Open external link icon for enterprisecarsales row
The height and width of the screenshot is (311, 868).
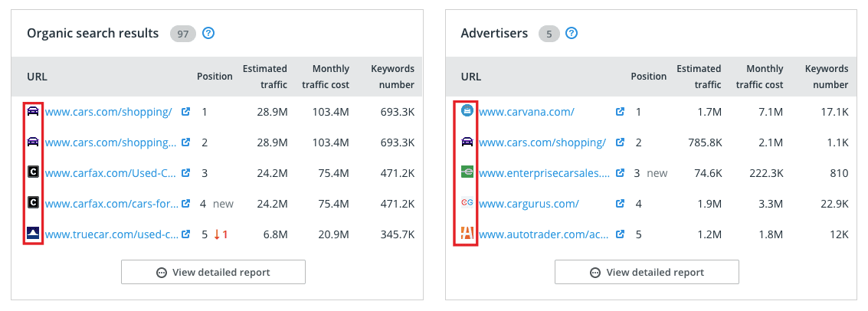(620, 172)
